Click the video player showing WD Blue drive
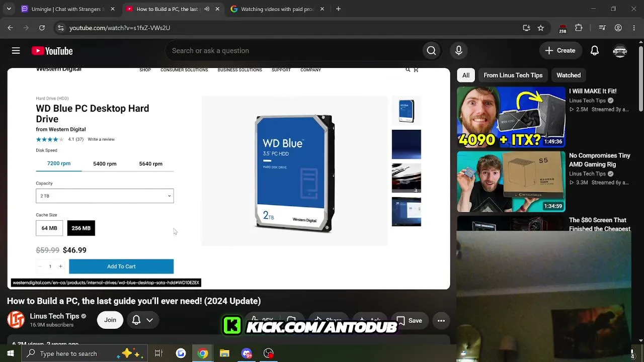The image size is (644, 362). click(228, 178)
